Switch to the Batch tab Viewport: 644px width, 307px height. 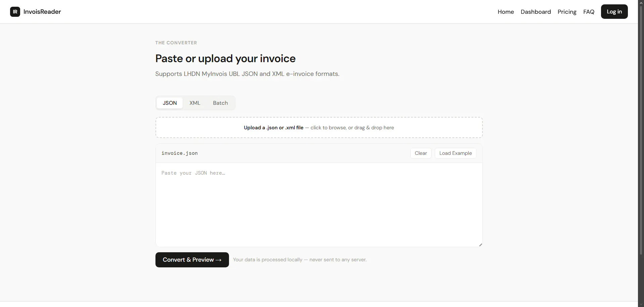coord(220,103)
